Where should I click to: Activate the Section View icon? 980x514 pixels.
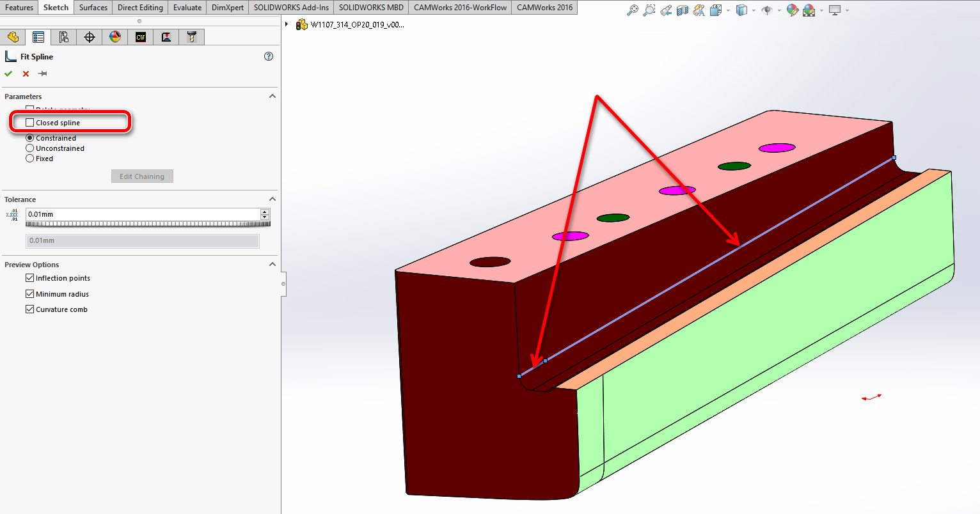tap(683, 10)
